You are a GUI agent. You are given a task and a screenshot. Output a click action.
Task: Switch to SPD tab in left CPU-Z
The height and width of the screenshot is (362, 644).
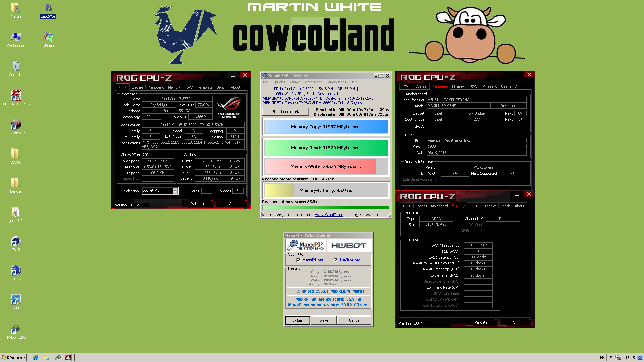(190, 87)
